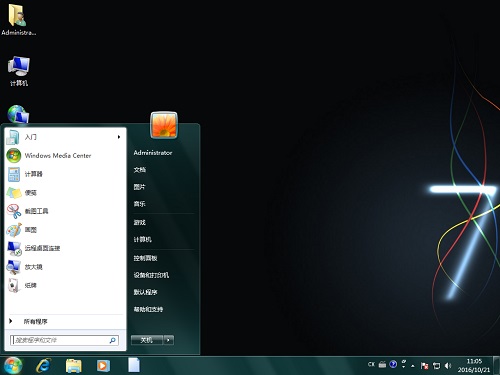This screenshot has height=375, width=500.
Task: Launch the 放大镜 magnifier
Action: point(65,267)
